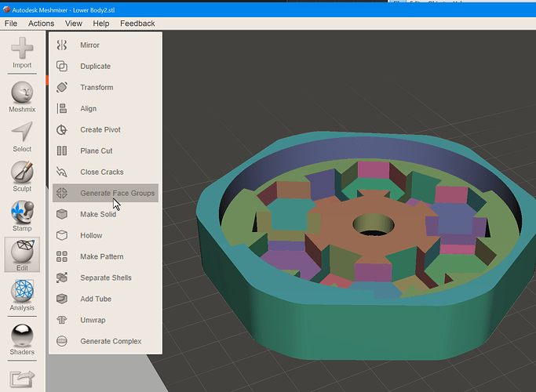Click the Edit tool in sidebar

pyautogui.click(x=22, y=255)
